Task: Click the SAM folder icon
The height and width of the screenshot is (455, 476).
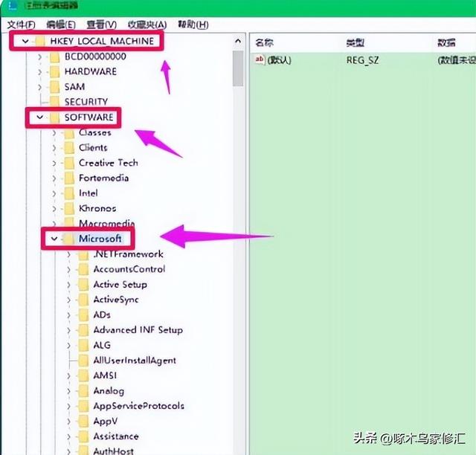Action: (54, 87)
